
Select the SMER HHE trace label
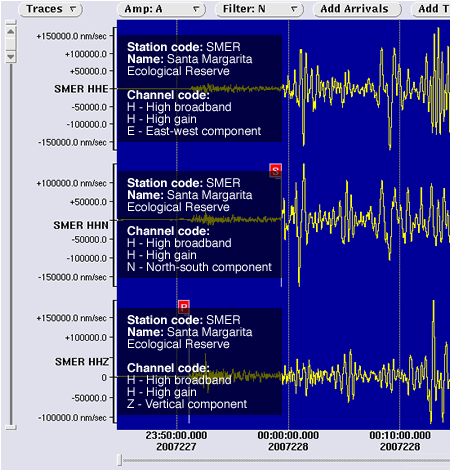pyautogui.click(x=81, y=89)
